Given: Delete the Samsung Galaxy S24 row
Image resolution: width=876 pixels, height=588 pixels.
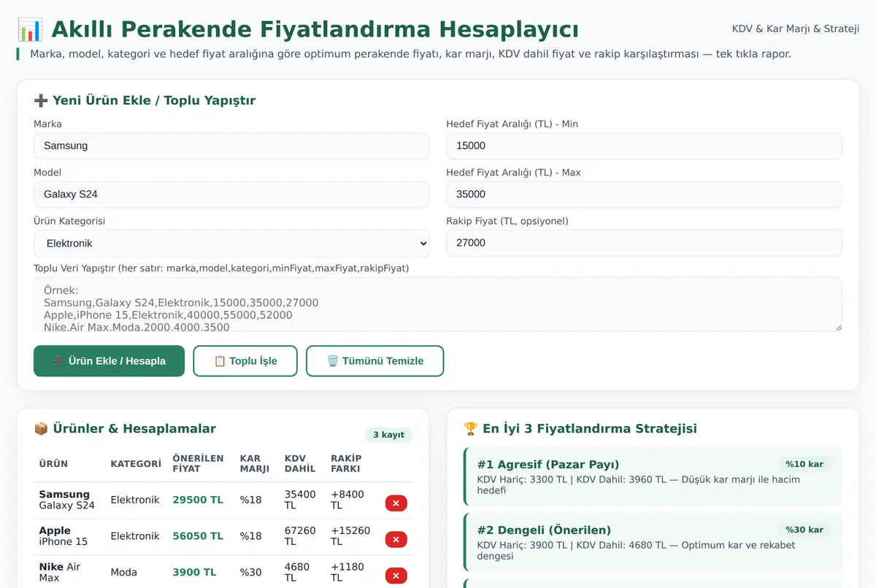Looking at the screenshot, I should 396,503.
